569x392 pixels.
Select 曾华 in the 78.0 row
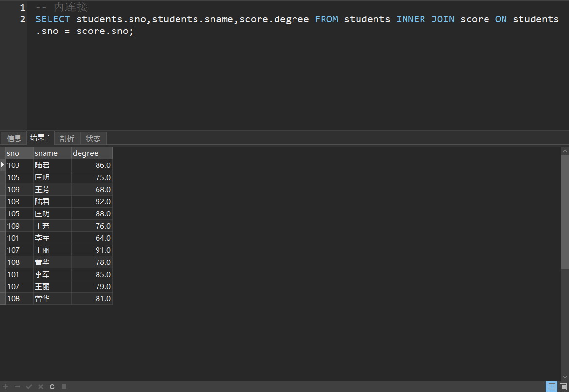click(x=52, y=262)
